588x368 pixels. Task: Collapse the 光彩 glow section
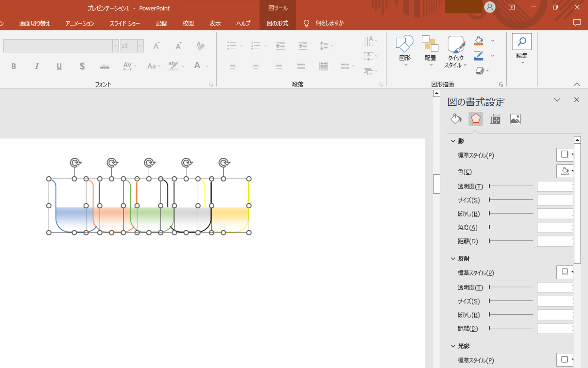coord(453,346)
